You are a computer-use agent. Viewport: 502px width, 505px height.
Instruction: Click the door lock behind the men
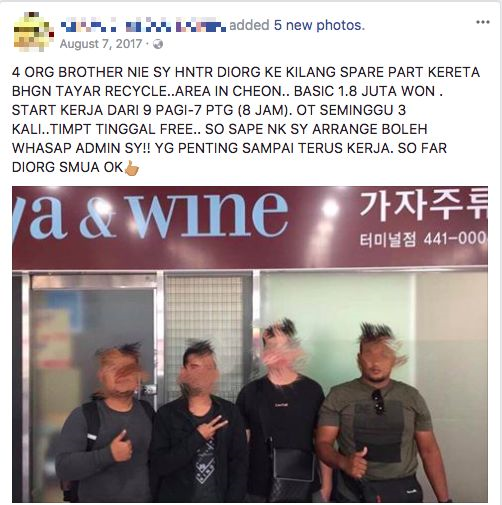[x=149, y=389]
